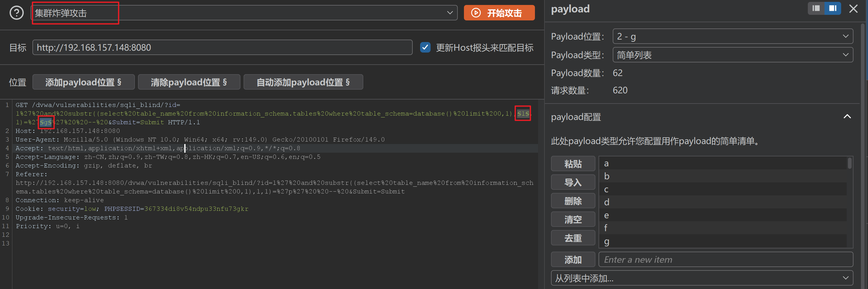Image resolution: width=868 pixels, height=289 pixels.
Task: Click the Payload数量 value 62
Action: click(618, 73)
